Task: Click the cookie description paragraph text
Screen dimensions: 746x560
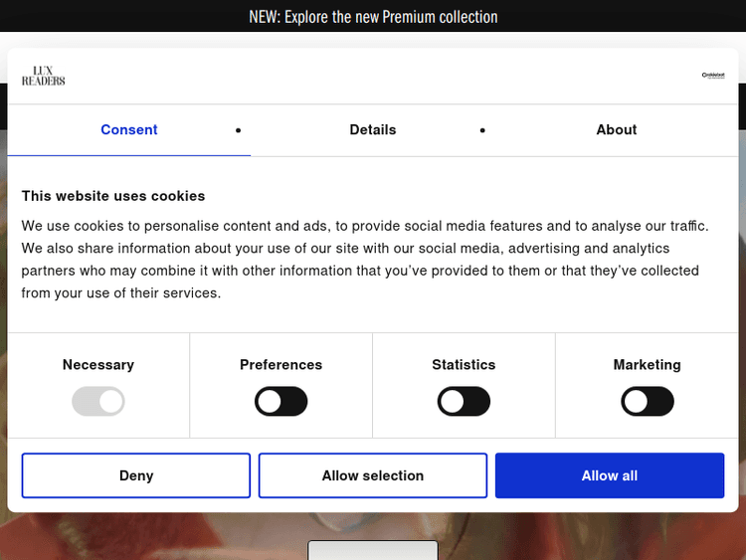Action: click(364, 260)
